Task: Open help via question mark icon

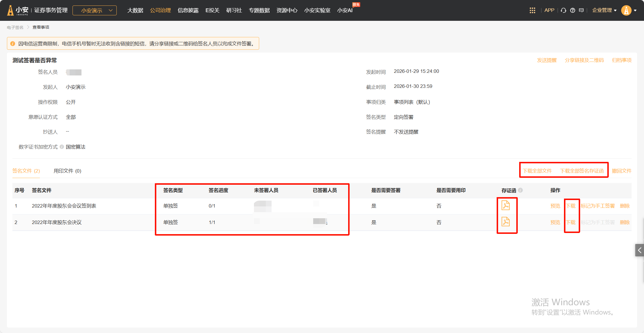Action: (572, 10)
